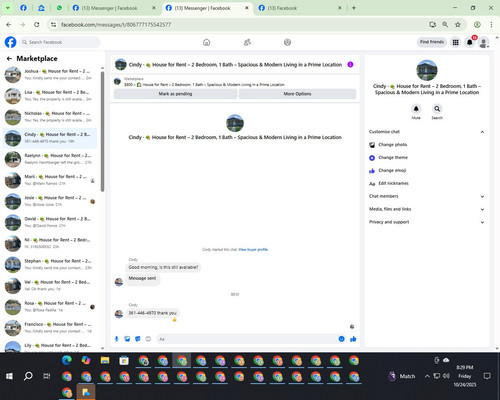This screenshot has height=400, width=500.
Task: Expand Media, files and links section
Action: click(427, 209)
